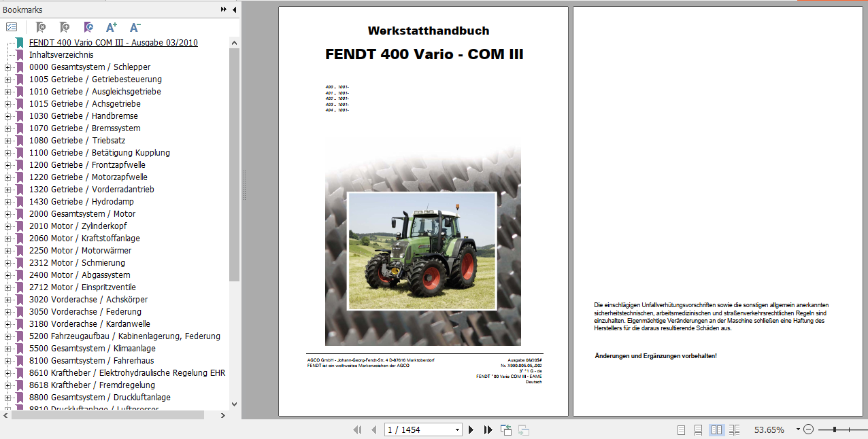Click the bookmarks scroll-down arrow
Image resolution: width=868 pixels, height=439 pixels.
pyautogui.click(x=234, y=404)
